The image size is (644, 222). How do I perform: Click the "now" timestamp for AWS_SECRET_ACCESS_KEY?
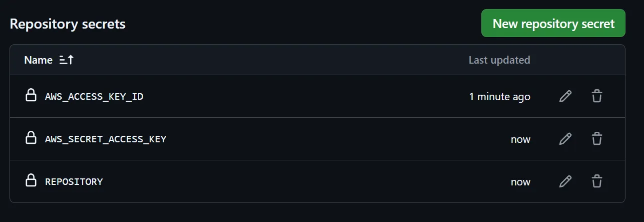tap(520, 139)
